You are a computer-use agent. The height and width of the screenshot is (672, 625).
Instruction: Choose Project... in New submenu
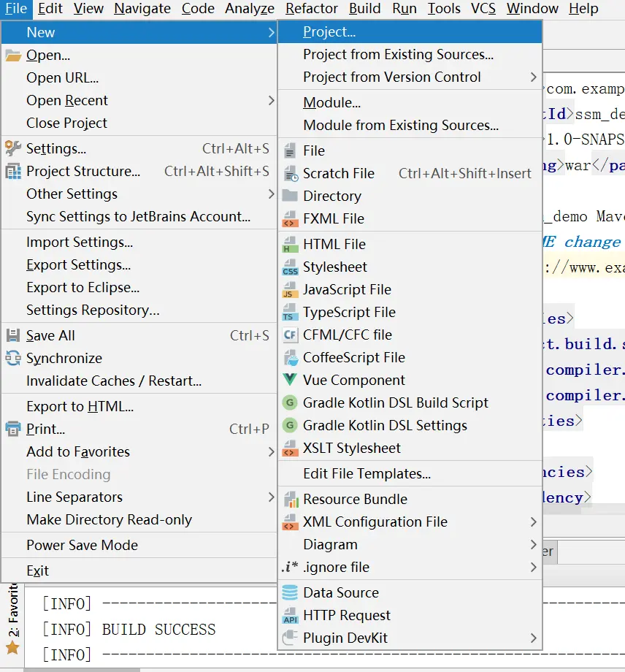pyautogui.click(x=410, y=31)
